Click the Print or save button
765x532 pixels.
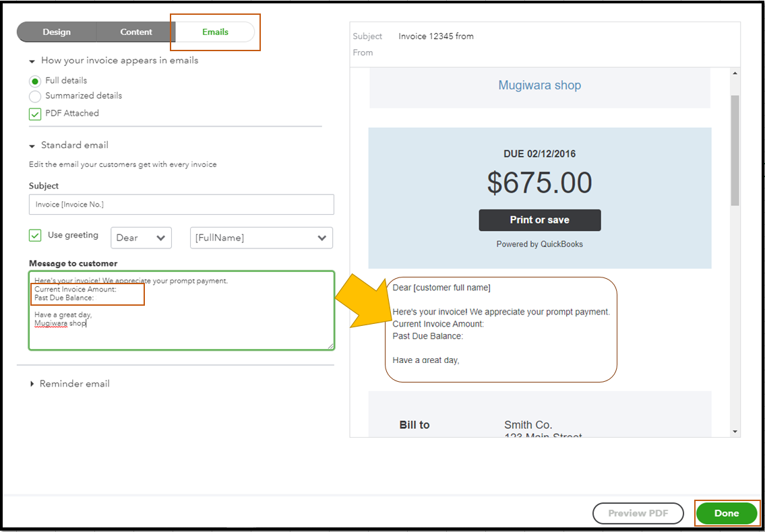tap(539, 220)
